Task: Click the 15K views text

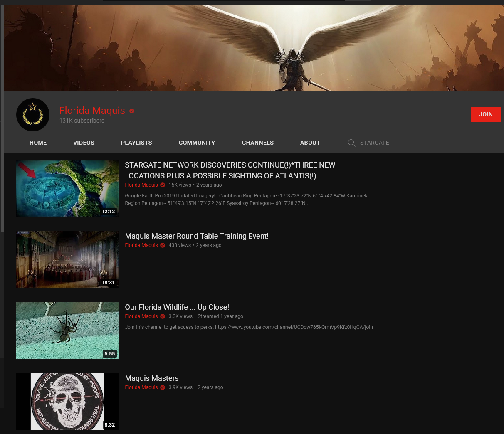Action: pos(180,185)
